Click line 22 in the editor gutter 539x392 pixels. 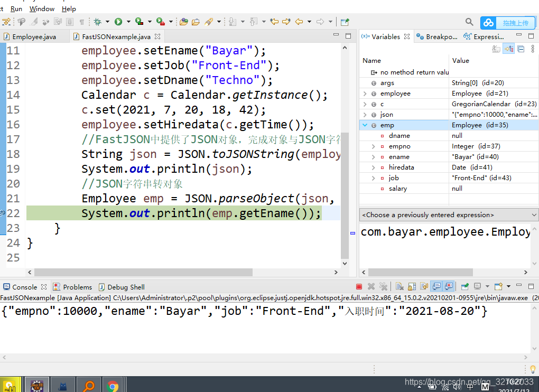coord(13,213)
